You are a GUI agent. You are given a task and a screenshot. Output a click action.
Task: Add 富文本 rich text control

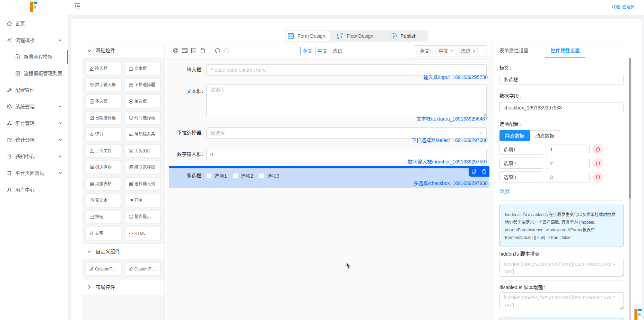tap(103, 201)
